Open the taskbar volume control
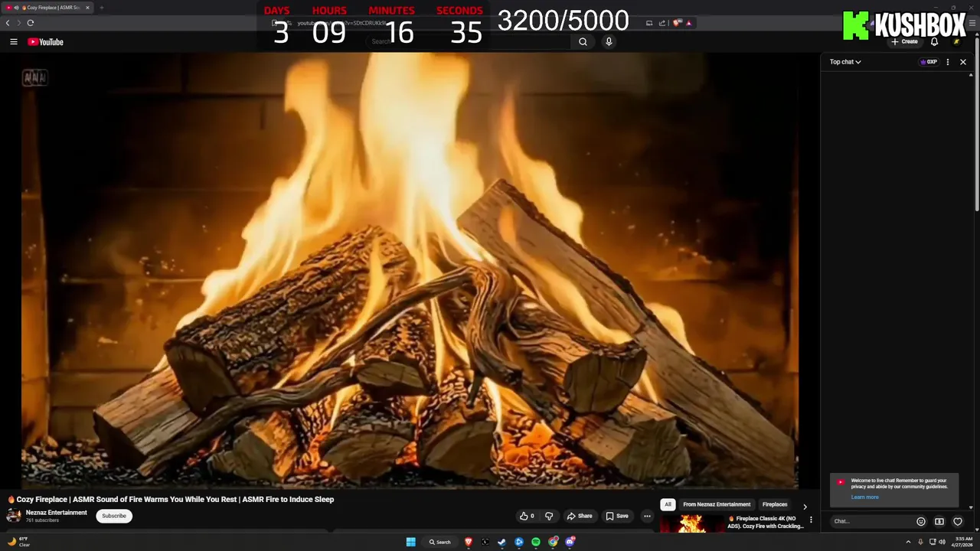 [942, 542]
